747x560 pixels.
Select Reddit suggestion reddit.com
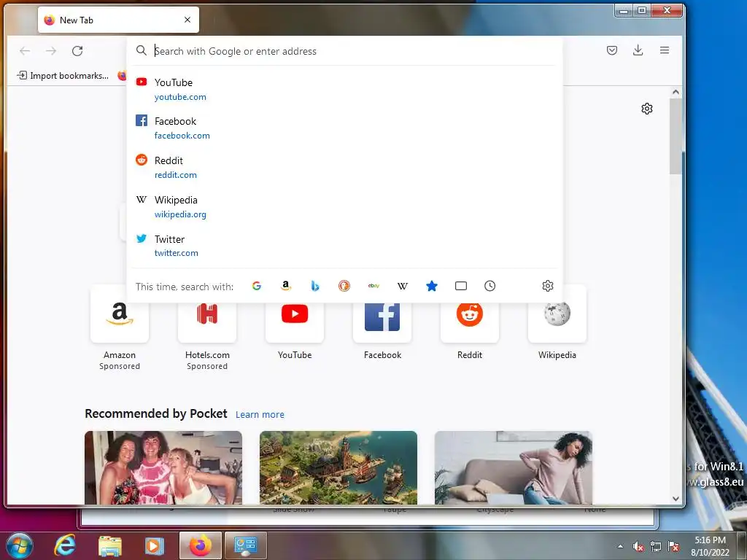point(345,167)
